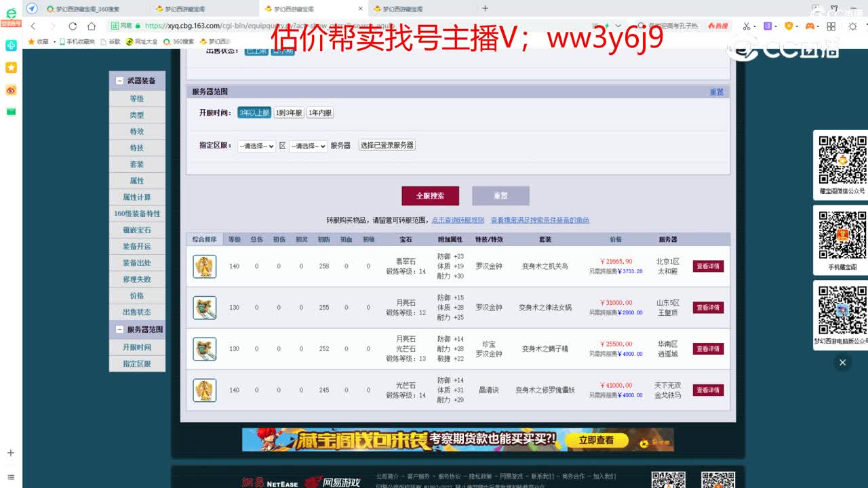
Task: Open the game controller toolbar icon
Action: point(810,26)
